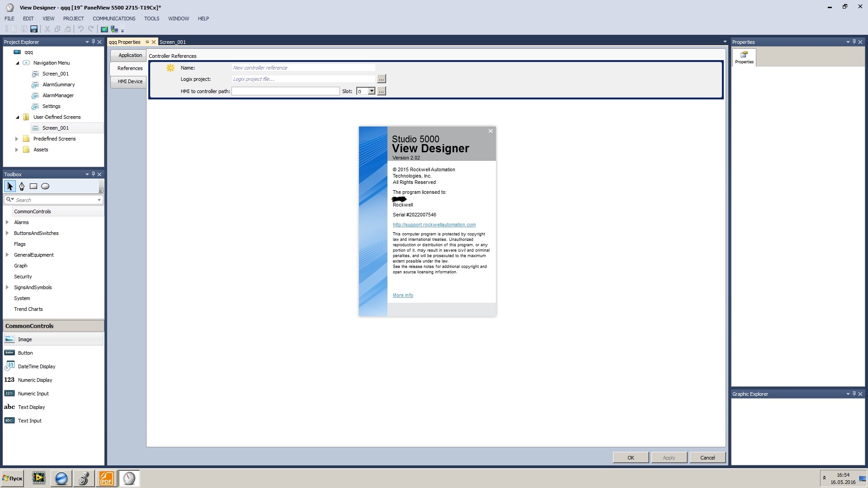Pin the Project Explorer panel
The height and width of the screenshot is (488, 868).
pyautogui.click(x=94, y=42)
